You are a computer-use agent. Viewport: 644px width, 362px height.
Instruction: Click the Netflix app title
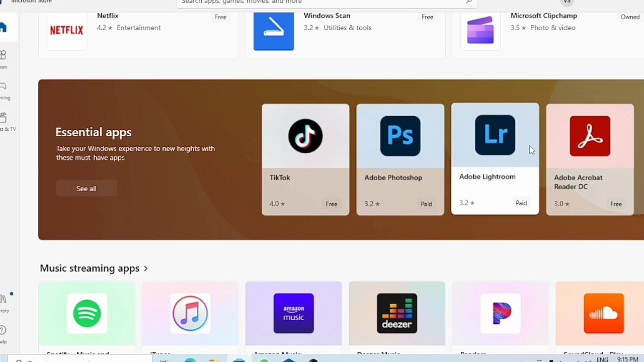pos(108,16)
